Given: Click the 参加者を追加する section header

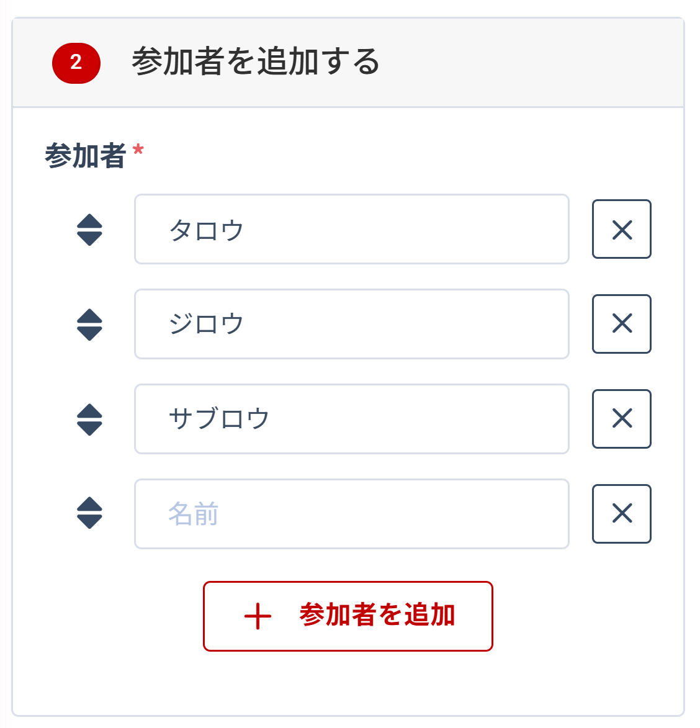Looking at the screenshot, I should (256, 60).
